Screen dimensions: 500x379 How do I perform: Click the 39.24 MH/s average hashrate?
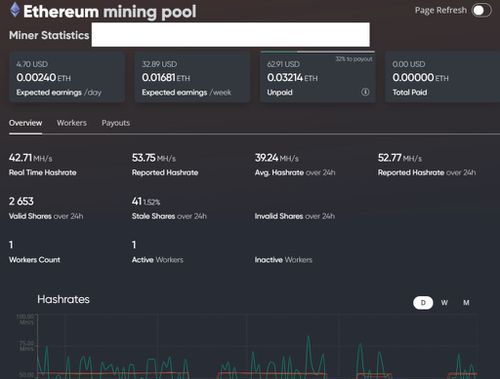pyautogui.click(x=277, y=158)
